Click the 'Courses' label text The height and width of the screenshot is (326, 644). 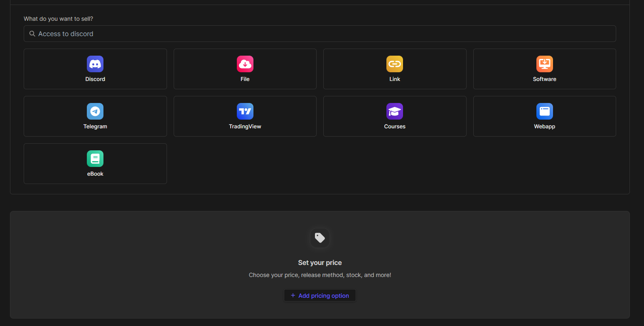pos(395,126)
